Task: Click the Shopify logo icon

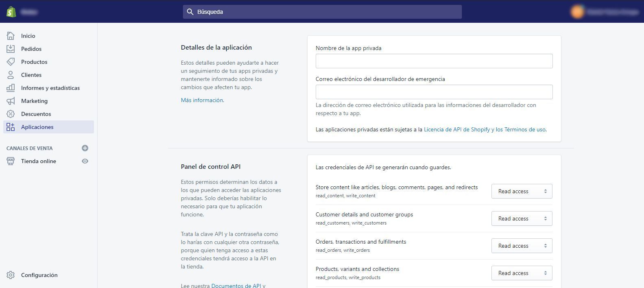Action: click(11, 12)
